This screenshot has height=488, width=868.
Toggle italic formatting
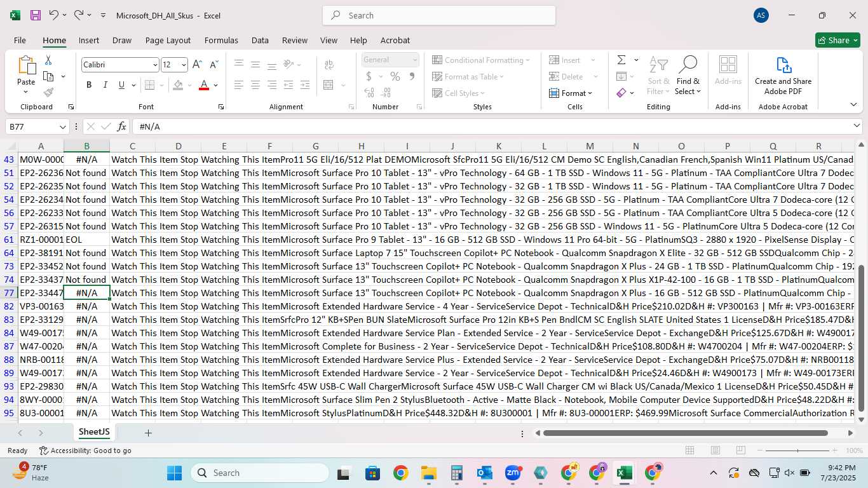click(105, 85)
